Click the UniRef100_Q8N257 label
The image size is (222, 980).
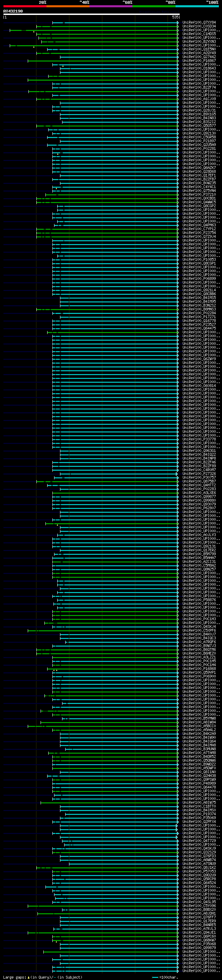(199, 569)
